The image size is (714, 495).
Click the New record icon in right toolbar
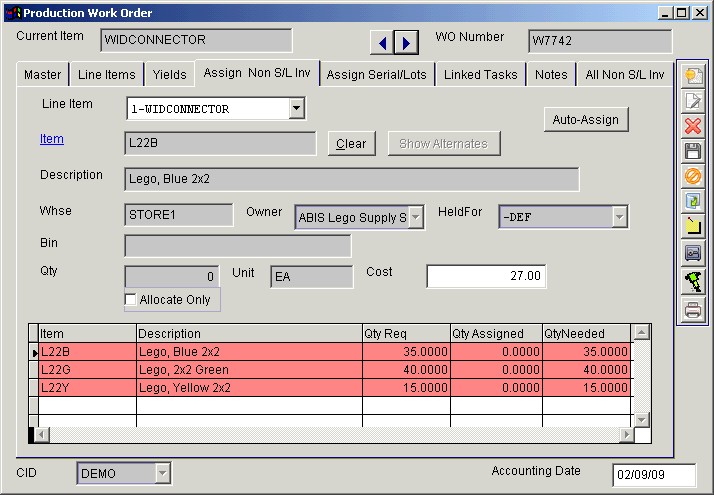[692, 76]
